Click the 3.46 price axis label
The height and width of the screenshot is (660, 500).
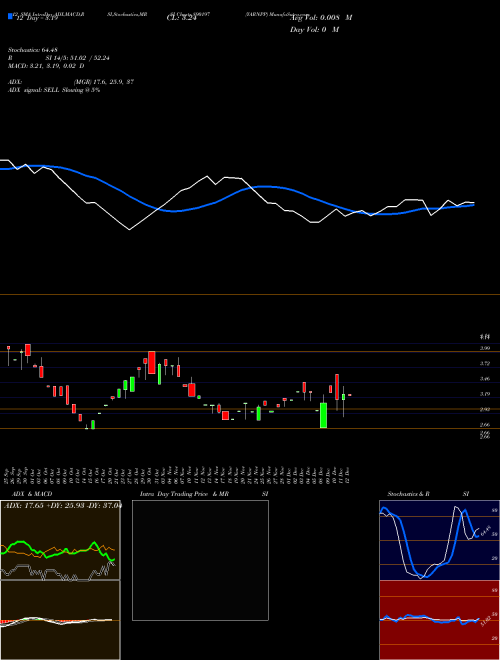coord(485,379)
